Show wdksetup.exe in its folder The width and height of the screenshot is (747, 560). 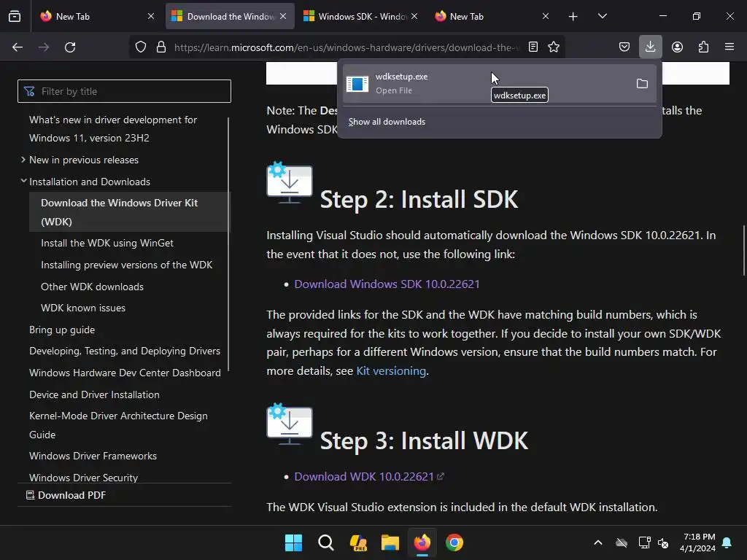[642, 84]
